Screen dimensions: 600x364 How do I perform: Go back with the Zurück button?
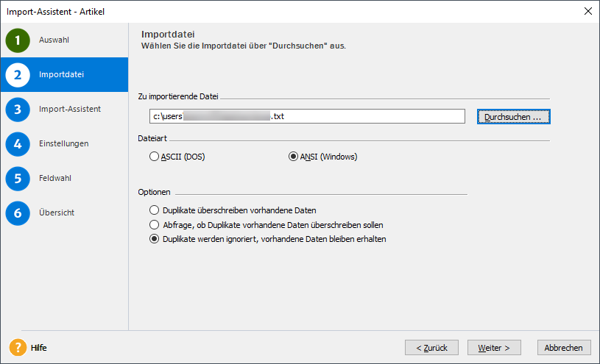click(431, 347)
